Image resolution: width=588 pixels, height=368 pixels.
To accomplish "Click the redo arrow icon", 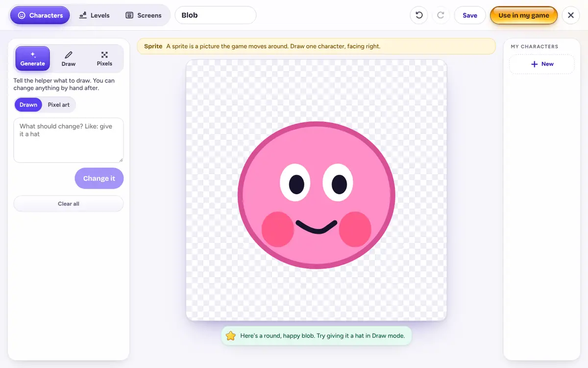I will [x=441, y=15].
